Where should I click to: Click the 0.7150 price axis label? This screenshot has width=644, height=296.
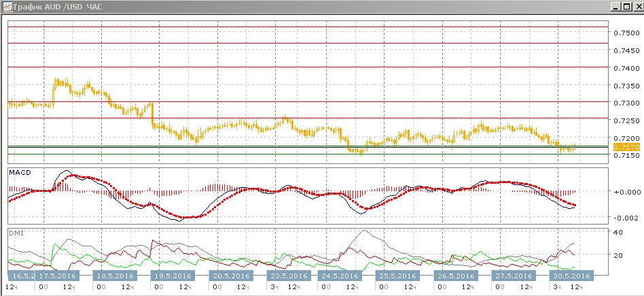coord(626,155)
